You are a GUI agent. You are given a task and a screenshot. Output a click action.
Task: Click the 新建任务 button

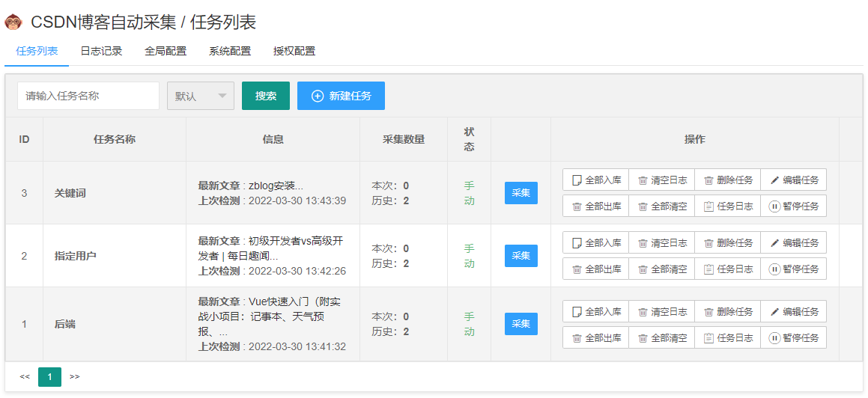(341, 96)
